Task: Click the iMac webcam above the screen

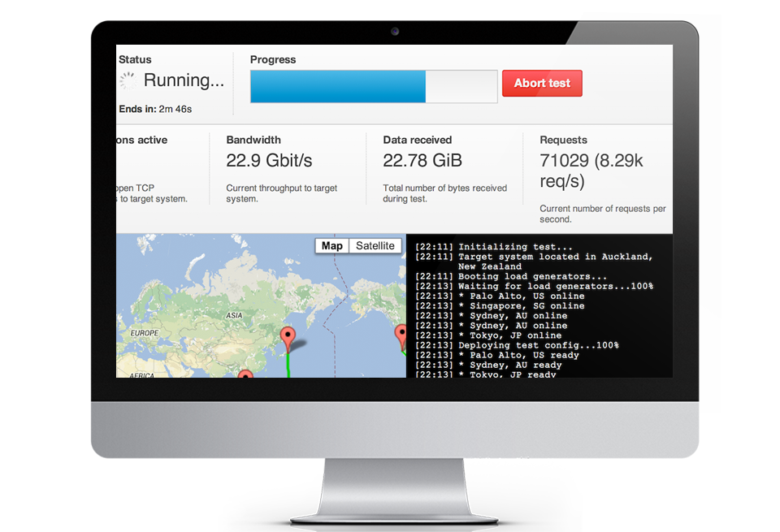Action: 395,32
